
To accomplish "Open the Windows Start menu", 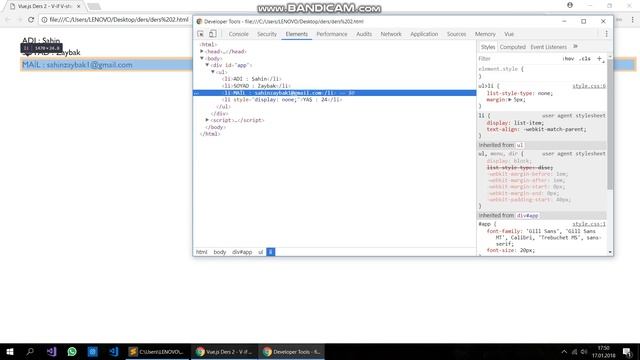I will tap(10, 351).
